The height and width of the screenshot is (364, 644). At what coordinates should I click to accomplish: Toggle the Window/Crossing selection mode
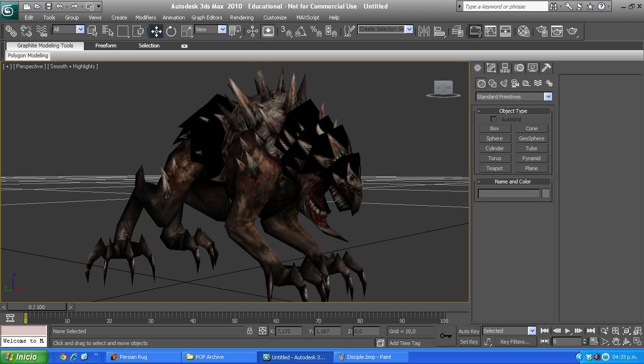138,31
